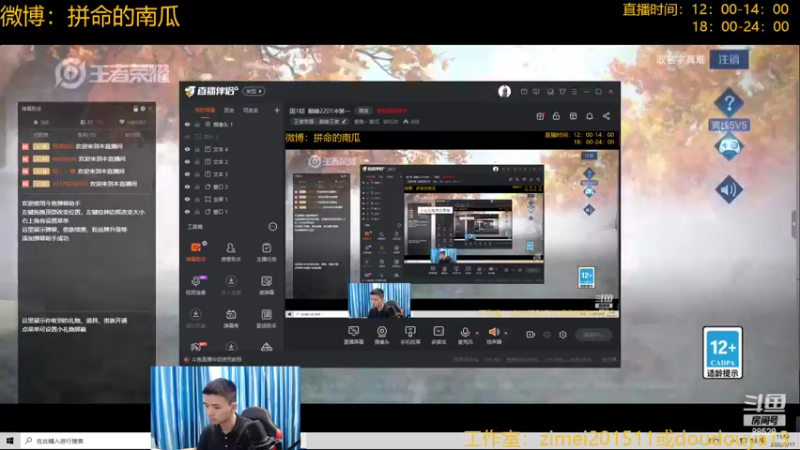Add 手机投屏 phone mirroring source
This screenshot has height=450, width=800.
[410, 335]
